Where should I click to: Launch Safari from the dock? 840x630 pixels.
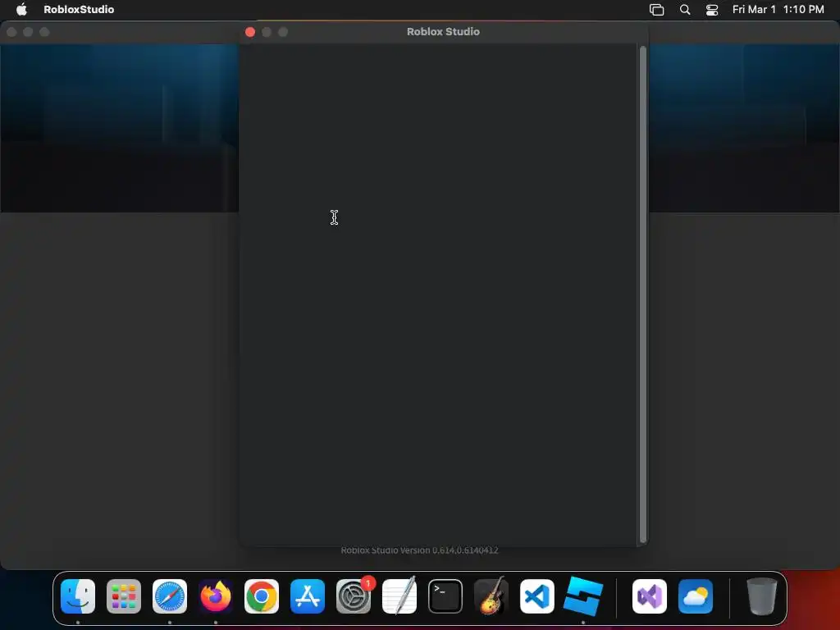click(170, 596)
